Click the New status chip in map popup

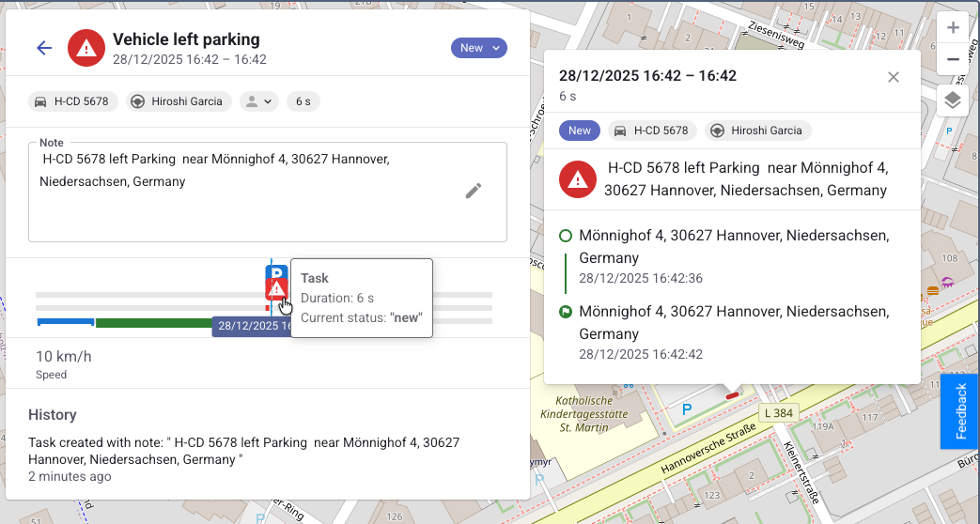coord(580,131)
